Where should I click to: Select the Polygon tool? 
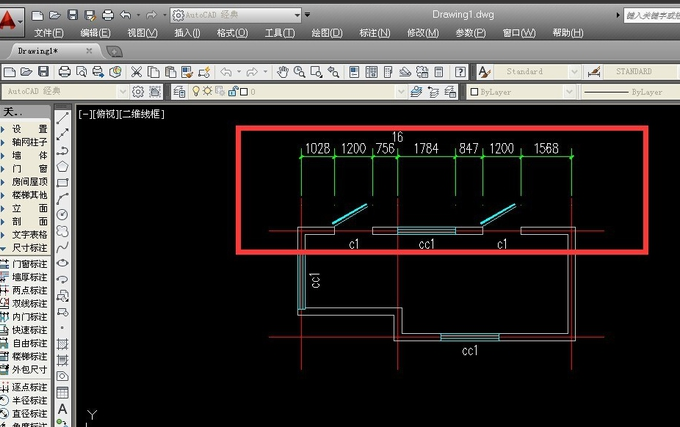pos(62,166)
